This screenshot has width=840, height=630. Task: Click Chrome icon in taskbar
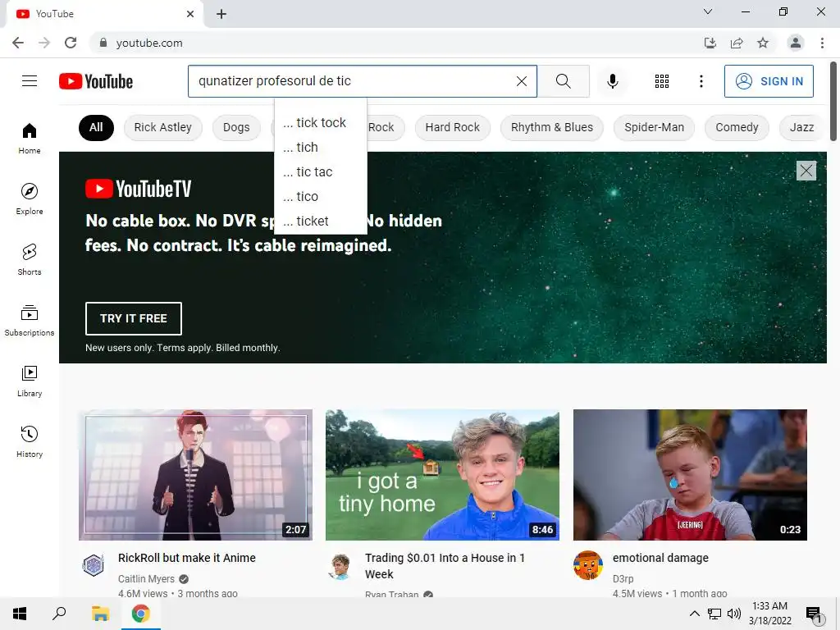pyautogui.click(x=141, y=614)
